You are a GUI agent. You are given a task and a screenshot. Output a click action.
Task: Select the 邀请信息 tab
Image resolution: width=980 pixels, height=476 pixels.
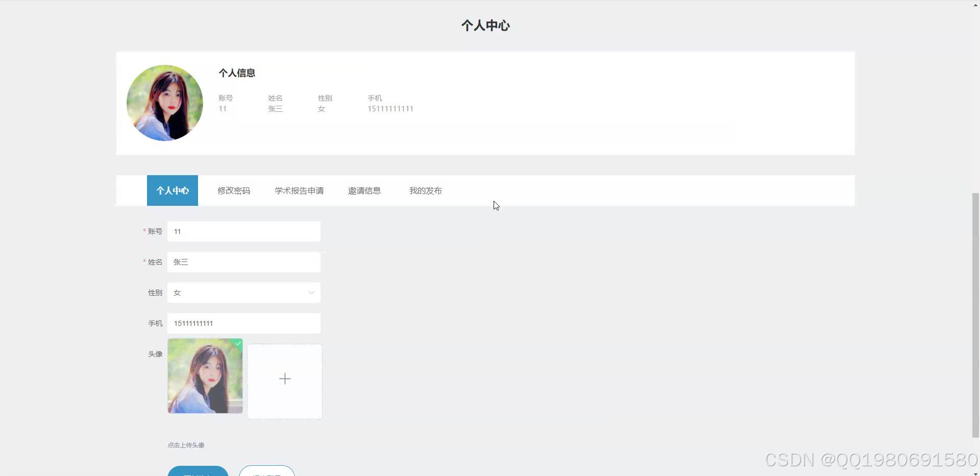(364, 191)
